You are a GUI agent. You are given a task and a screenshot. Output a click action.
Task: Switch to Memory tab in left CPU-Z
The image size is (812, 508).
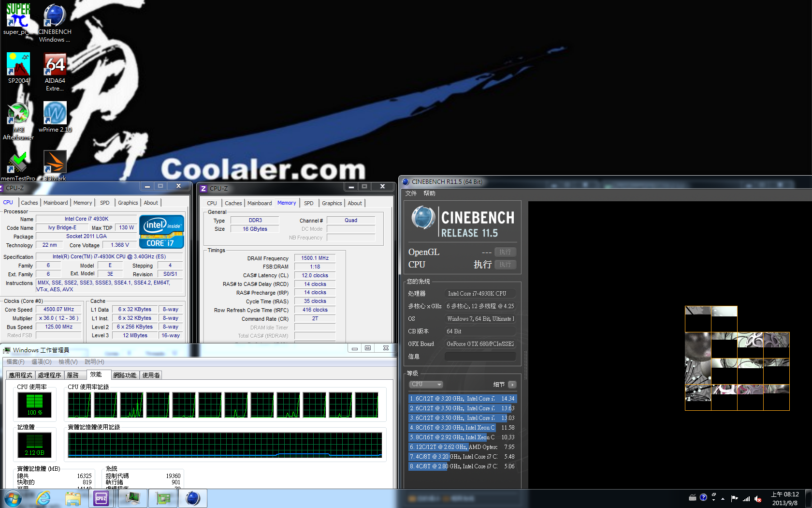click(x=83, y=203)
